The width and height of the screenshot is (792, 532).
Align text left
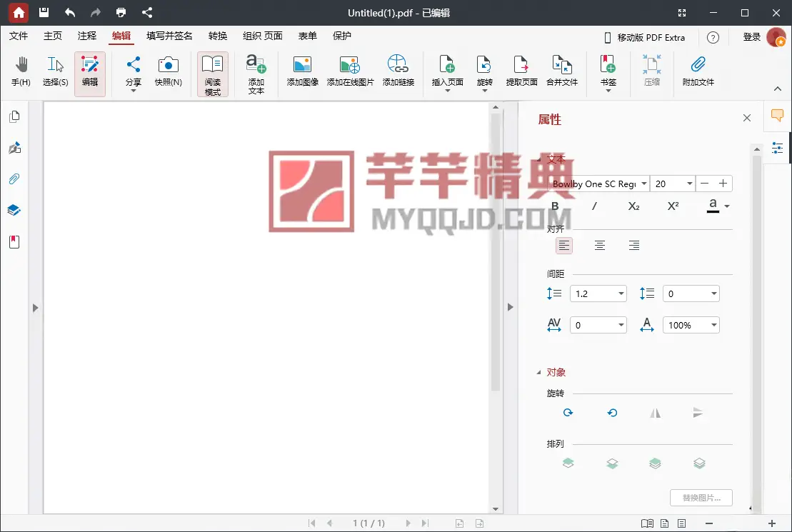pyautogui.click(x=564, y=246)
